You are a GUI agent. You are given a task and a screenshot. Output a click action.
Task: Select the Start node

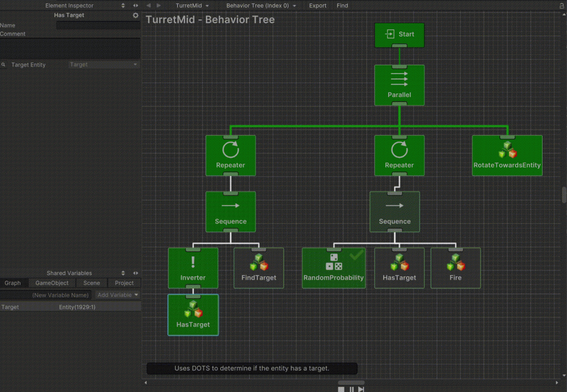point(399,34)
